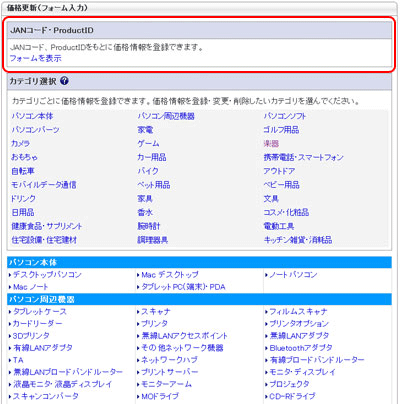Choose the visited 楽器 category link
The image size is (400, 404).
tap(271, 143)
